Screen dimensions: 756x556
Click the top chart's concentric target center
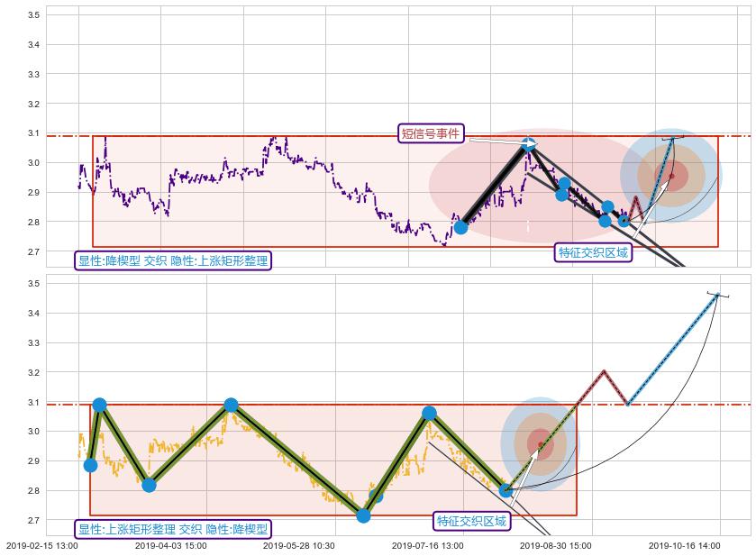point(670,176)
